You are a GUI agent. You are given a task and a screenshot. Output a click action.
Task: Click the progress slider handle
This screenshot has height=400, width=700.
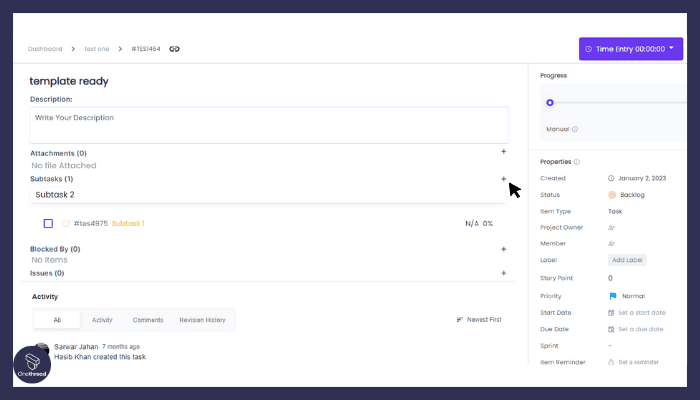tap(550, 103)
